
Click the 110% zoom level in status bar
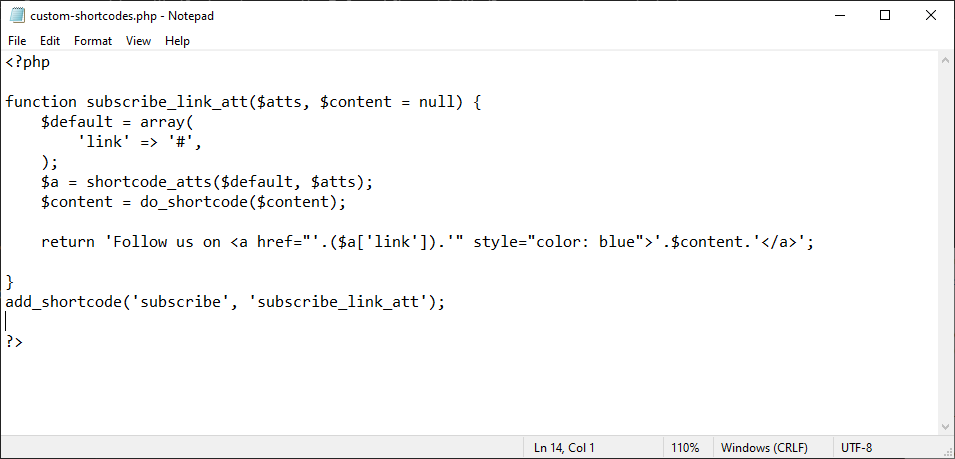[685, 448]
